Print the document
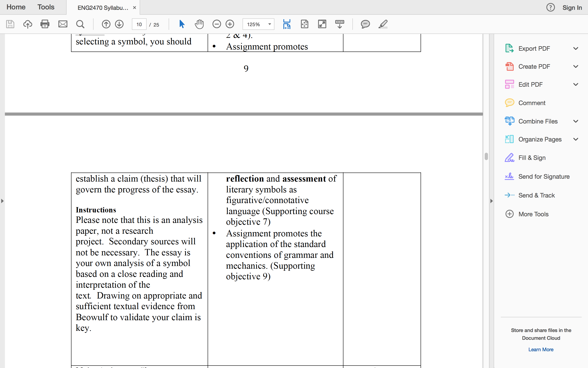Image resolution: width=588 pixels, height=368 pixels. [x=45, y=24]
